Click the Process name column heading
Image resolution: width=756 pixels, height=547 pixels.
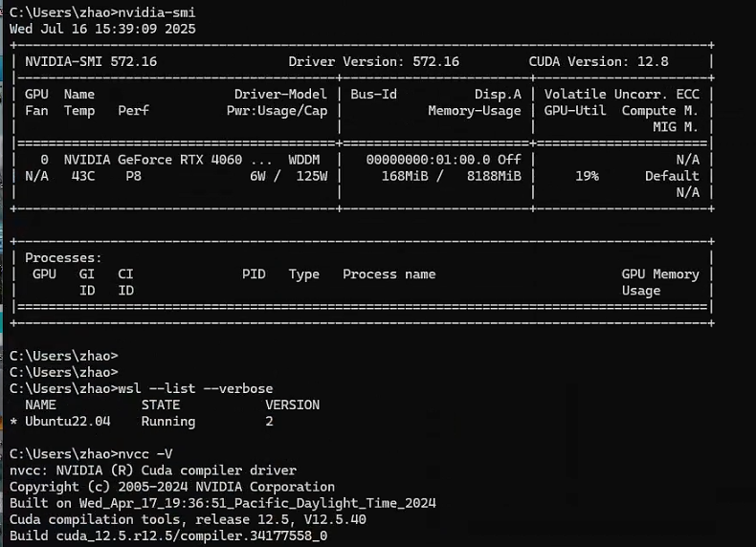(389, 274)
